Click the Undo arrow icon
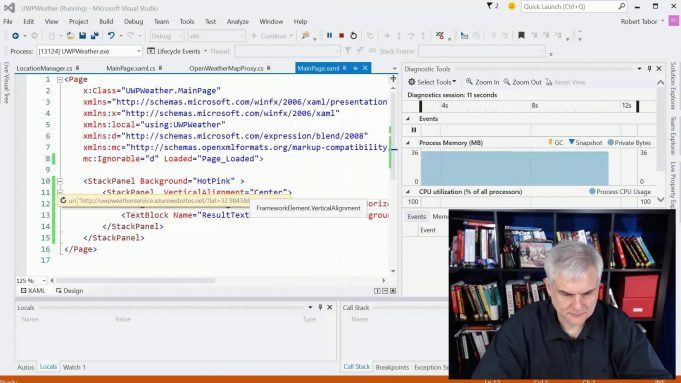The height and width of the screenshot is (383, 681). pos(111,36)
